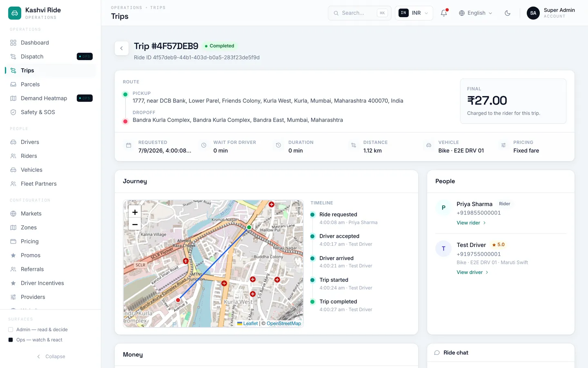Image resolution: width=588 pixels, height=368 pixels.
Task: Go back using the arrow beside Trip title
Action: [x=122, y=48]
